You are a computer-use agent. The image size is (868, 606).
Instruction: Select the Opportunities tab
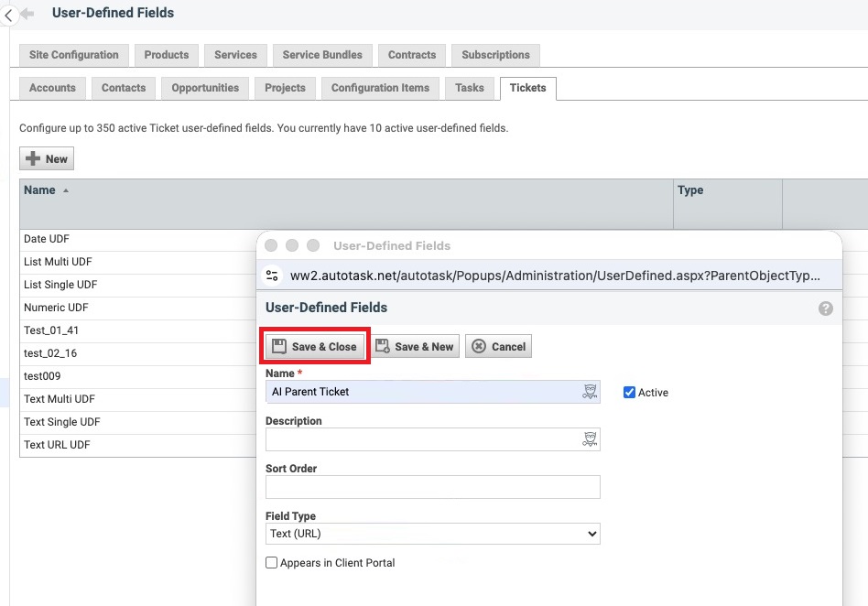point(205,88)
